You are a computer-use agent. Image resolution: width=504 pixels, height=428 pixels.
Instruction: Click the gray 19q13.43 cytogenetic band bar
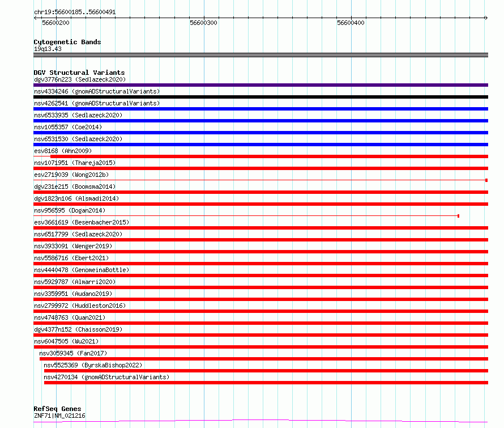pos(260,55)
